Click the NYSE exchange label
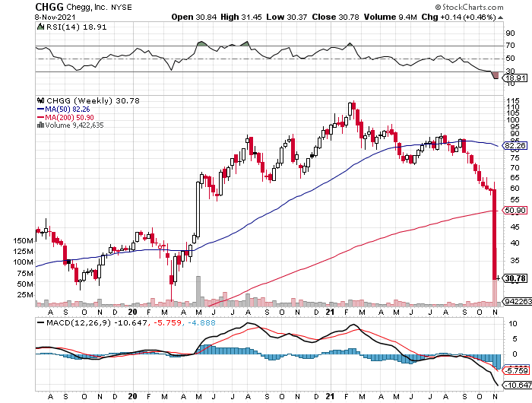This screenshot has width=532, height=403. point(122,7)
